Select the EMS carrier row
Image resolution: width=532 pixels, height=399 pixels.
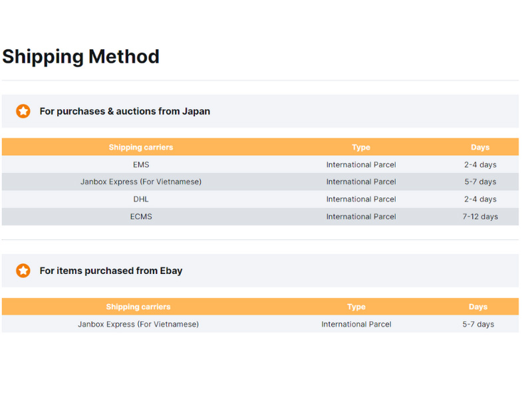260,164
